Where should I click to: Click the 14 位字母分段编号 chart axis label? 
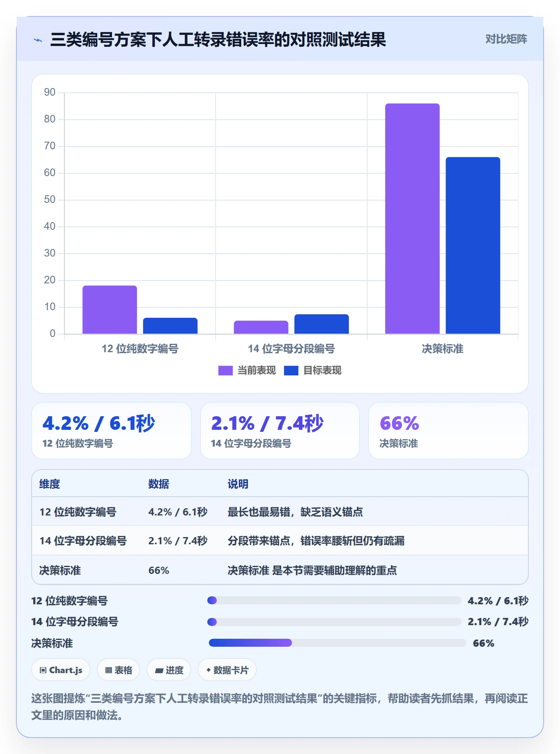point(291,349)
